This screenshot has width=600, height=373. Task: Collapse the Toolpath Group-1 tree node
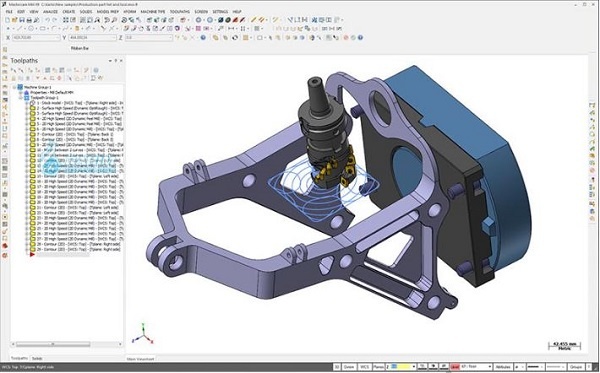21,98
